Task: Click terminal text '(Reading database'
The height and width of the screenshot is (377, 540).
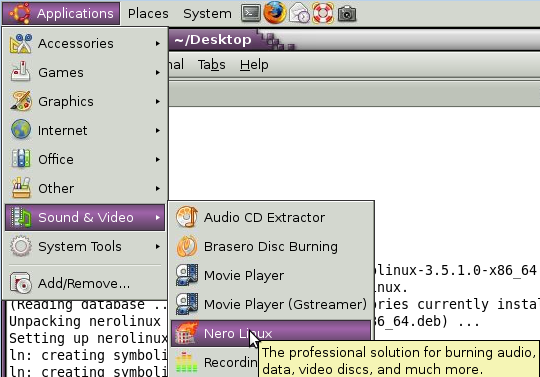Action: coord(77,304)
